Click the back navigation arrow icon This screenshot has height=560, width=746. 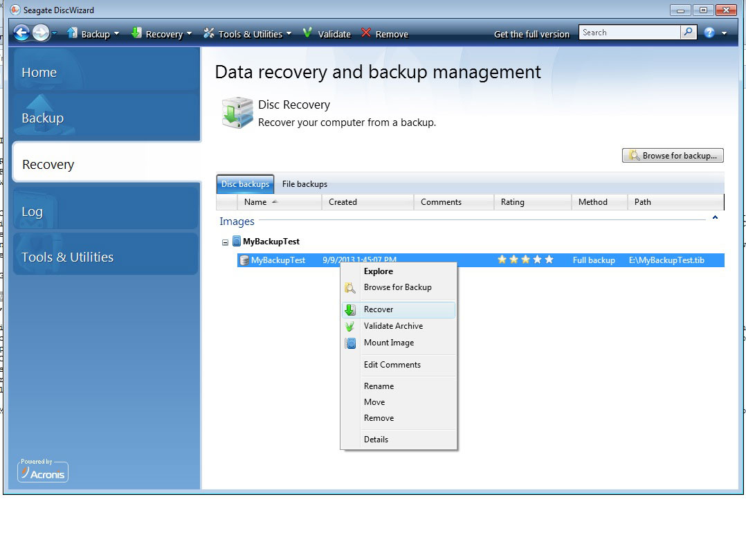click(x=21, y=33)
